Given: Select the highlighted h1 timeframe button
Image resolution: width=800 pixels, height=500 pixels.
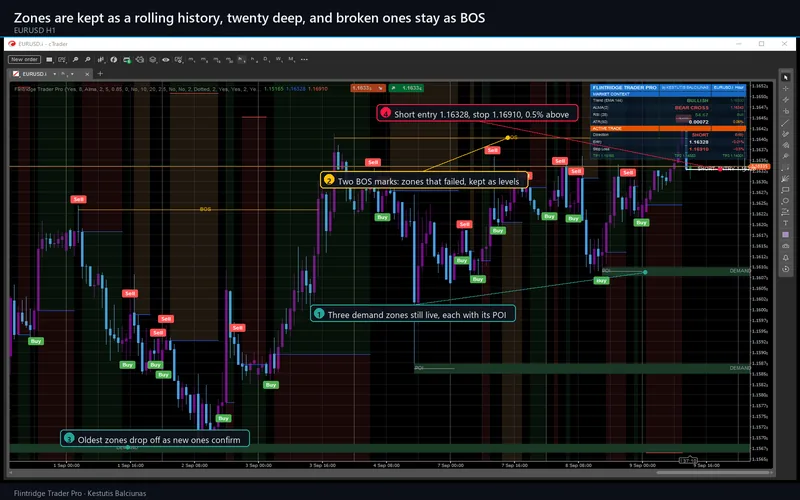Looking at the screenshot, I should (x=241, y=60).
